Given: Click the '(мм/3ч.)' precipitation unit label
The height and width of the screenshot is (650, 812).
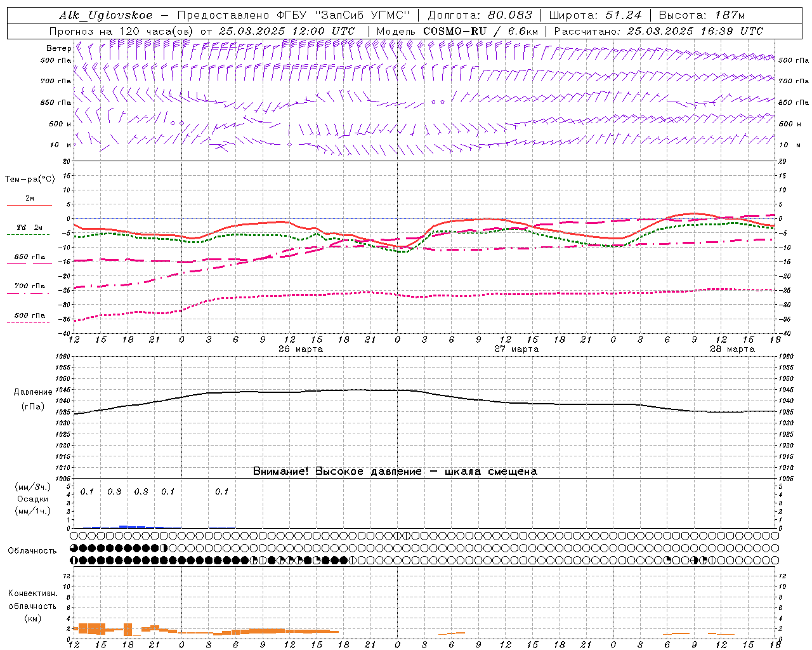Looking at the screenshot, I should 32,487.
